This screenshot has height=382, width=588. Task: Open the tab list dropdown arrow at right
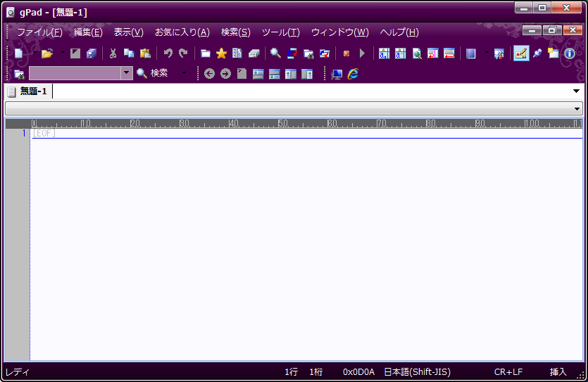[576, 91]
